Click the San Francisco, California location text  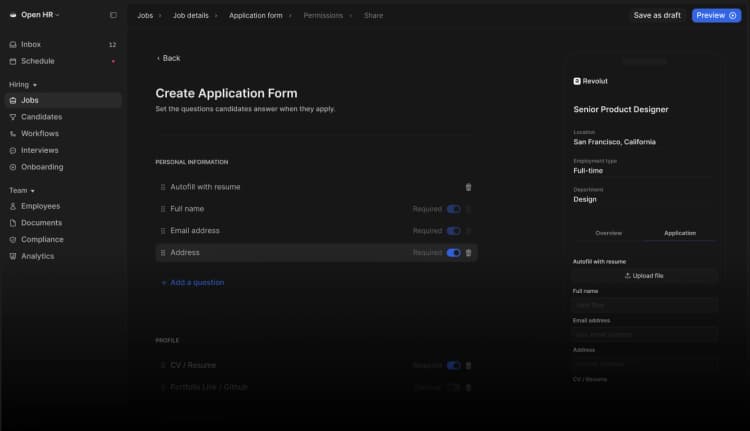click(x=614, y=142)
